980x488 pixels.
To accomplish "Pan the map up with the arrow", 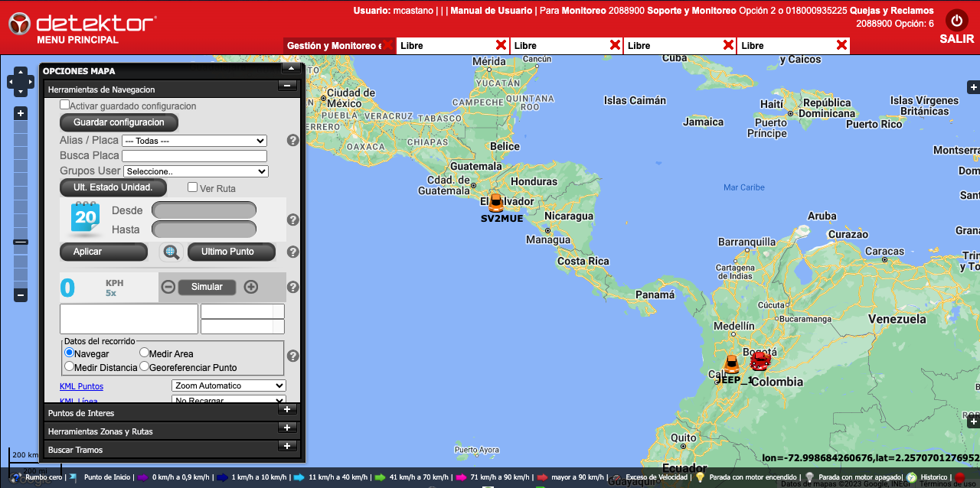I will [21, 72].
